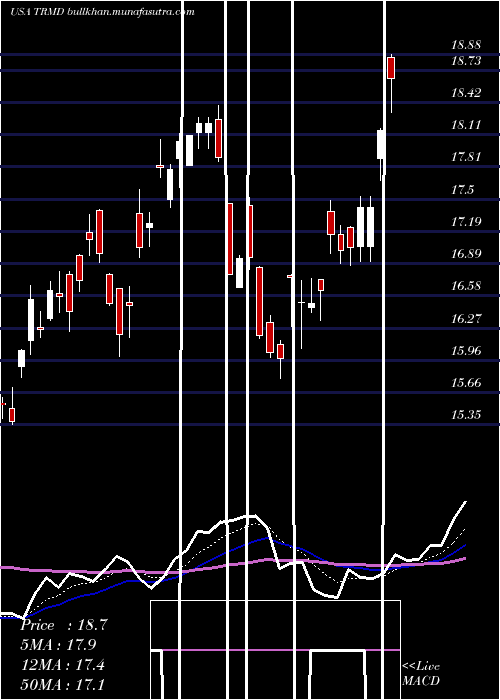The image size is (500, 700).
Task: Click the 5MA : 17.9 readout
Action: point(58,645)
